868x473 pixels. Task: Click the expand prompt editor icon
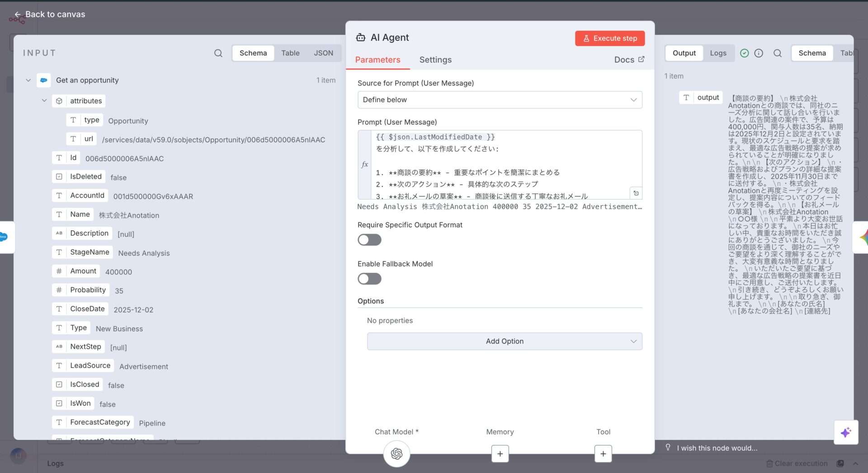636,193
